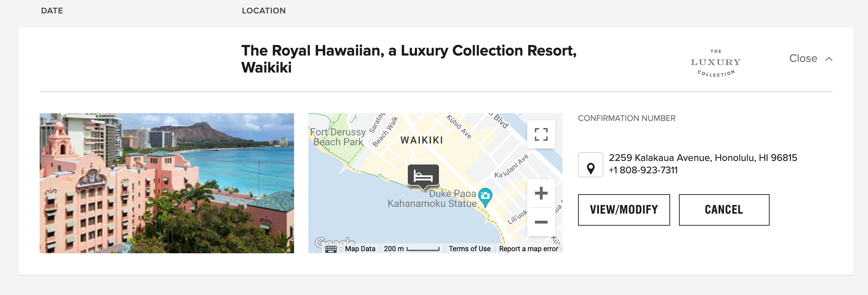
Task: Click the Kalakaua Avenue hotel address
Action: tap(703, 158)
